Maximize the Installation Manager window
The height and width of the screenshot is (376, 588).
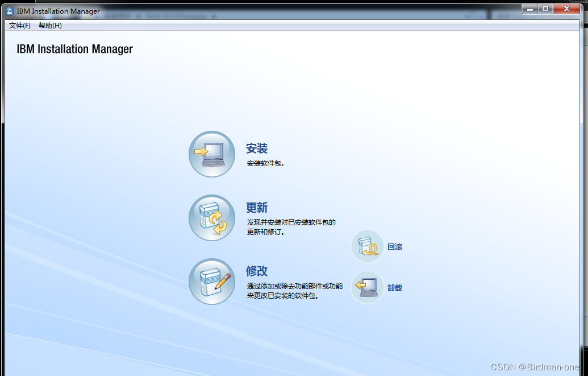[x=545, y=9]
